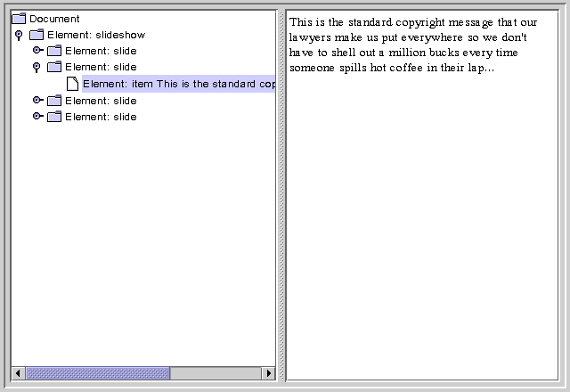This screenshot has height=392, width=570.
Task: Click the folder icon of the third slide
Action: tap(54, 101)
